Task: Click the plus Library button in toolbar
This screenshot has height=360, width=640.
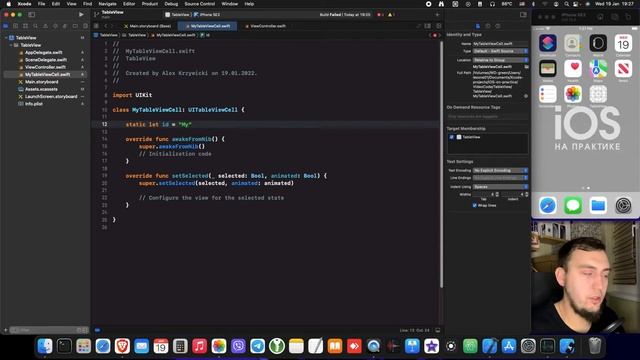Action: 437,15
